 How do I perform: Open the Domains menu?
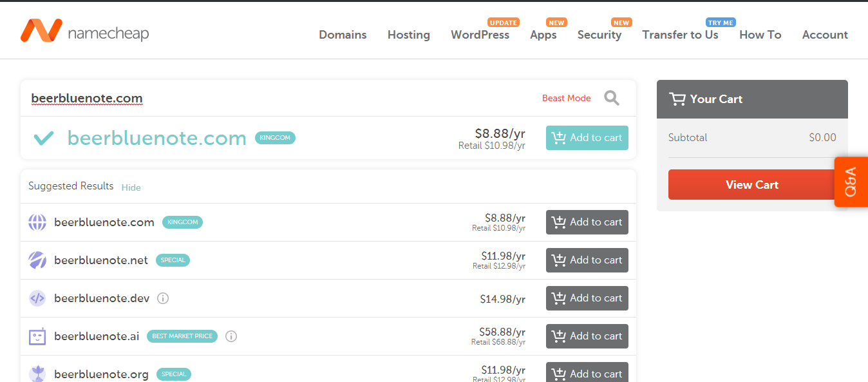[x=343, y=35]
